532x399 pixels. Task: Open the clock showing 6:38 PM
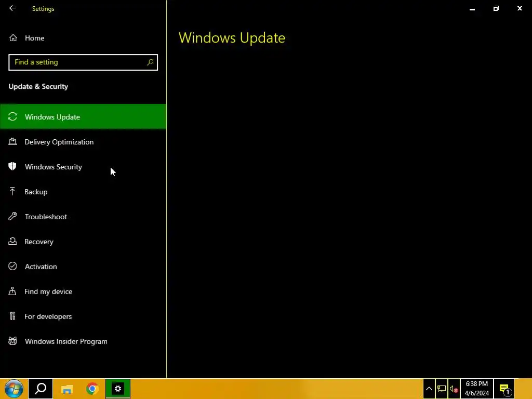pos(477,389)
